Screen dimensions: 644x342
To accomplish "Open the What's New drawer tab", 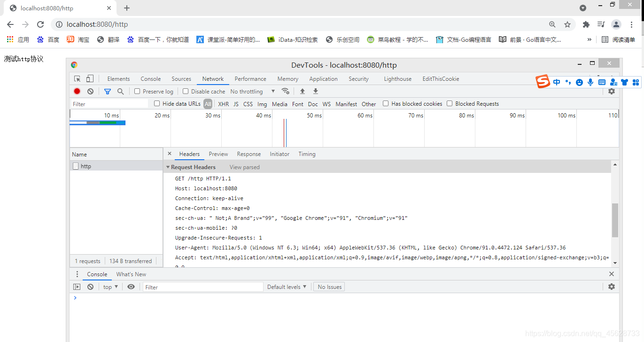I will coord(131,274).
